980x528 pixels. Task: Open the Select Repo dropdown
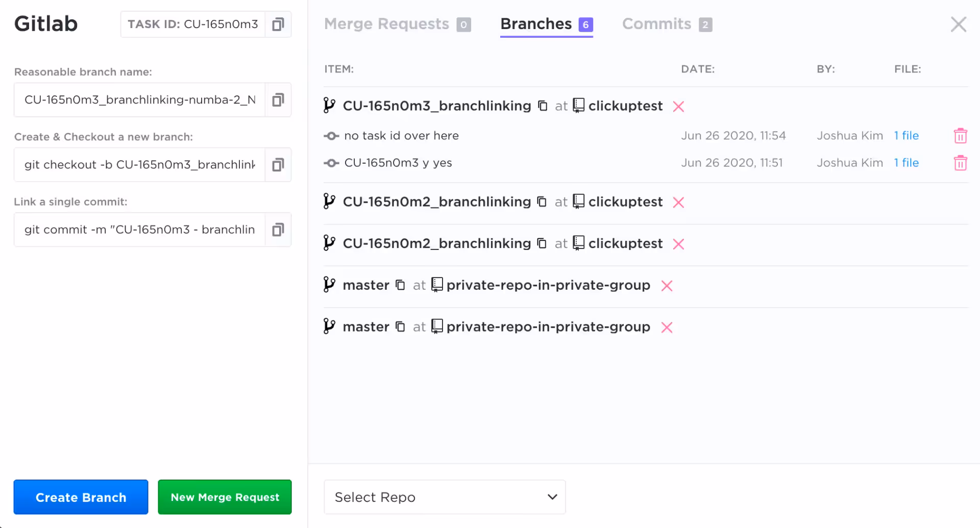pyautogui.click(x=444, y=497)
